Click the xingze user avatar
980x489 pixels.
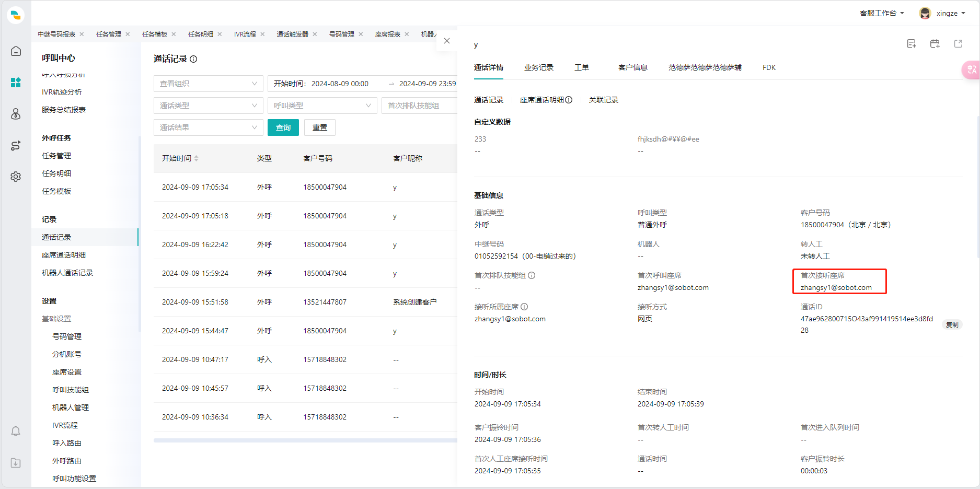(x=925, y=13)
